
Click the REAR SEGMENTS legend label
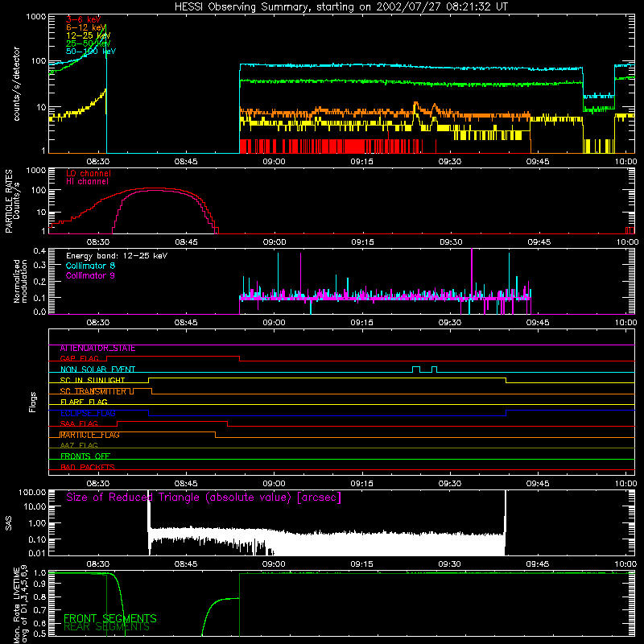point(106,627)
